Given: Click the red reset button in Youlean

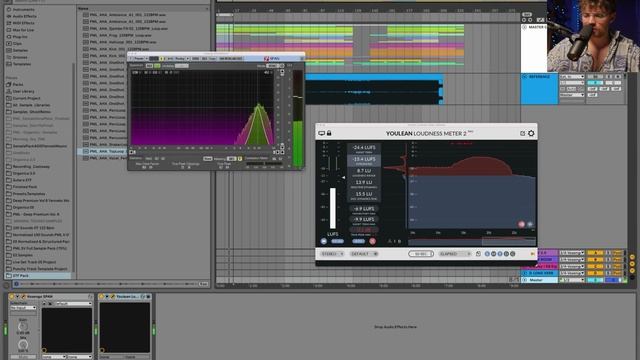Looking at the screenshot, I should pyautogui.click(x=372, y=242).
